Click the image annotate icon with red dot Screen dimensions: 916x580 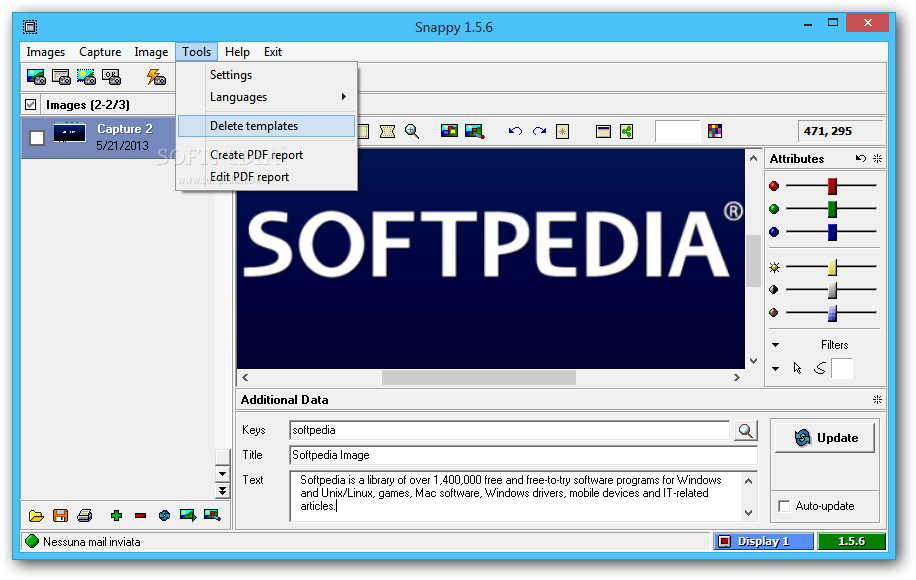[x=474, y=131]
